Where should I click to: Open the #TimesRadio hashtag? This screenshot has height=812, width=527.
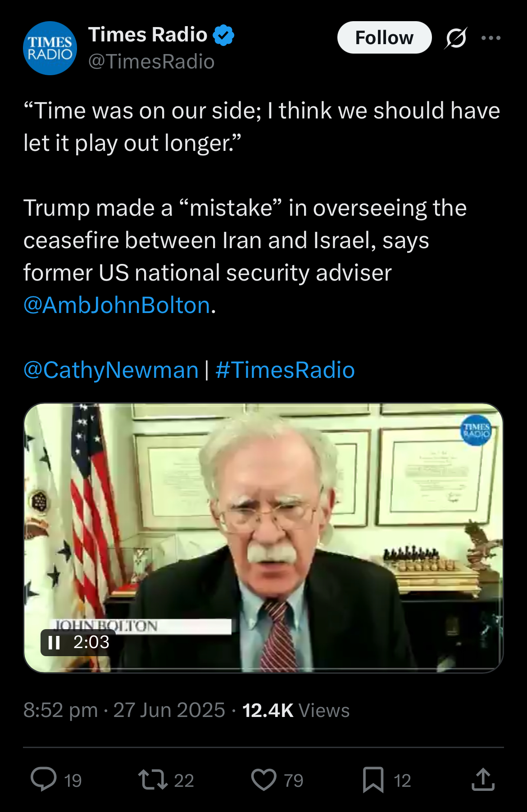pyautogui.click(x=285, y=370)
